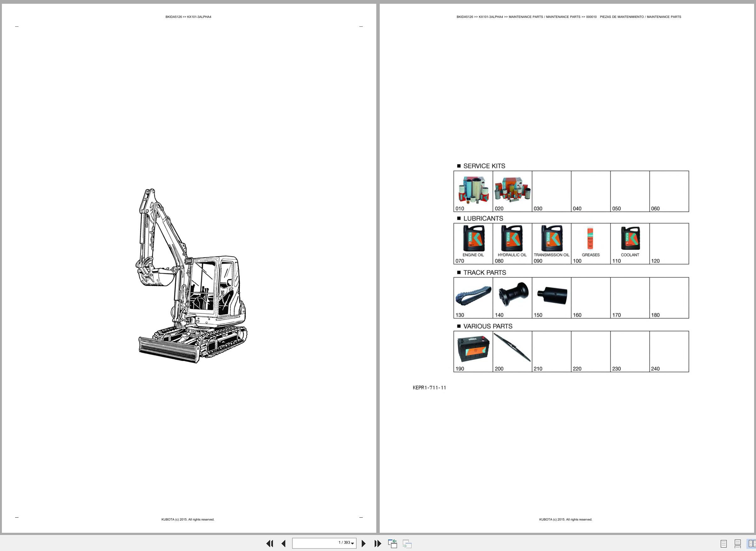Click the empty service kit cell 030
Screen dimensions: 756x551
[x=551, y=191]
